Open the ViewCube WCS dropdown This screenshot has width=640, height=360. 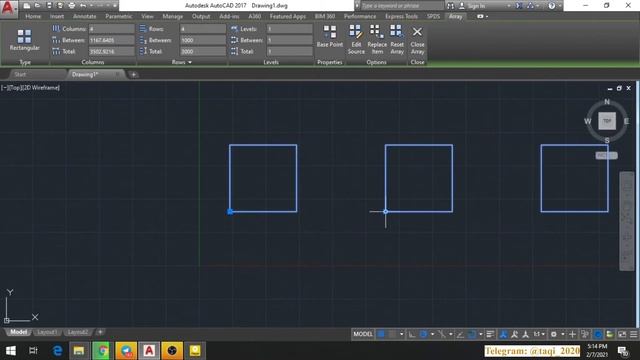pyautogui.click(x=606, y=156)
